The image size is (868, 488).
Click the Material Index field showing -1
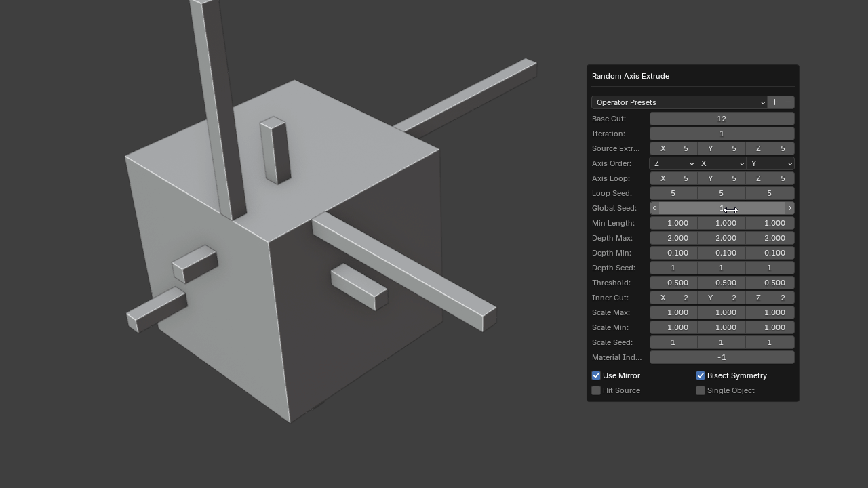click(x=722, y=357)
